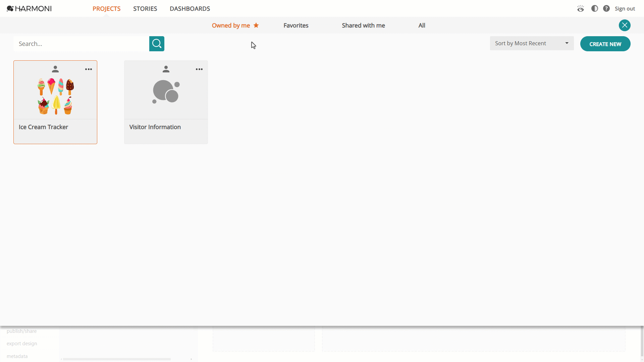The width and height of the screenshot is (644, 362).
Task: Click the magnifier search button
Action: coord(157,44)
